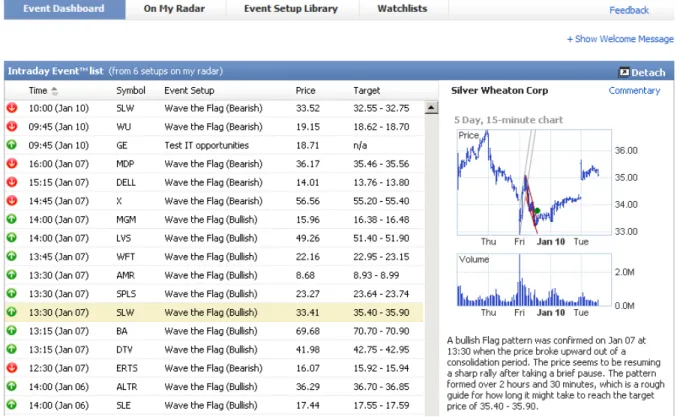The image size is (677, 417).
Task: Open the Commentary link
Action: [x=634, y=91]
